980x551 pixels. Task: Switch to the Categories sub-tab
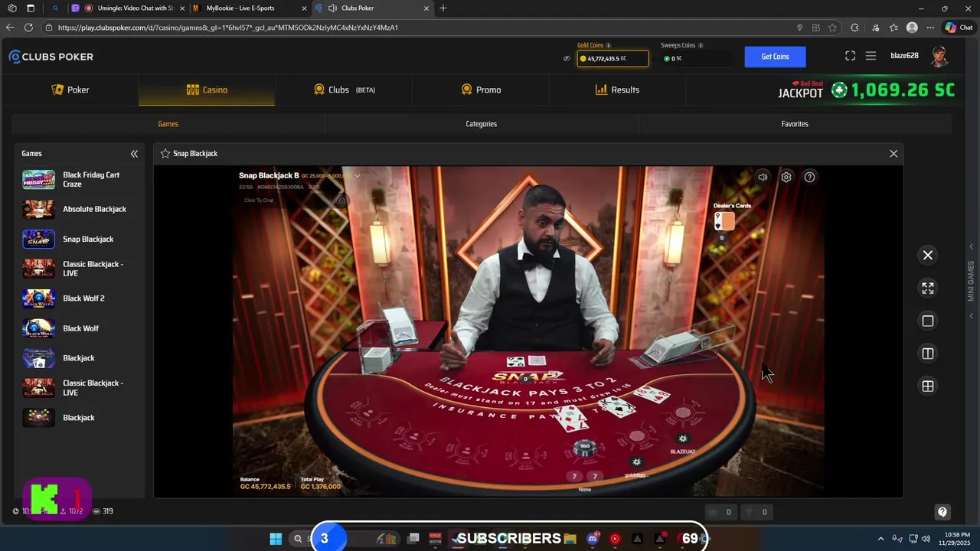coord(482,124)
